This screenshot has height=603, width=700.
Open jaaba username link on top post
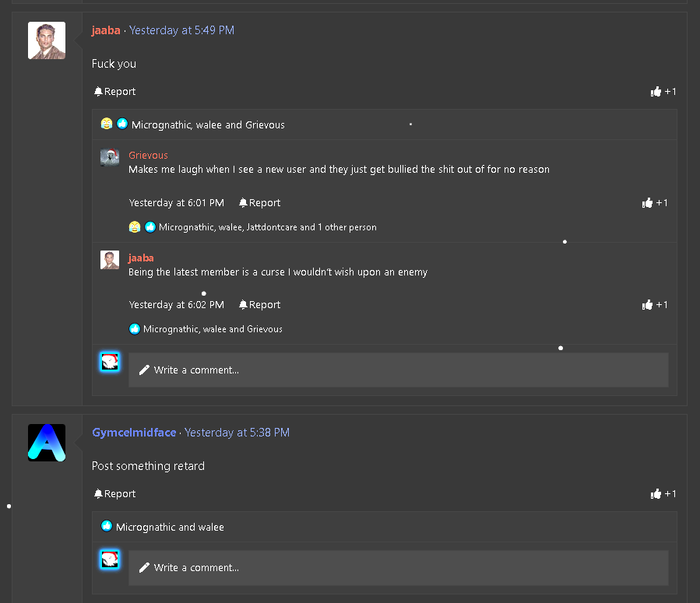[106, 30]
